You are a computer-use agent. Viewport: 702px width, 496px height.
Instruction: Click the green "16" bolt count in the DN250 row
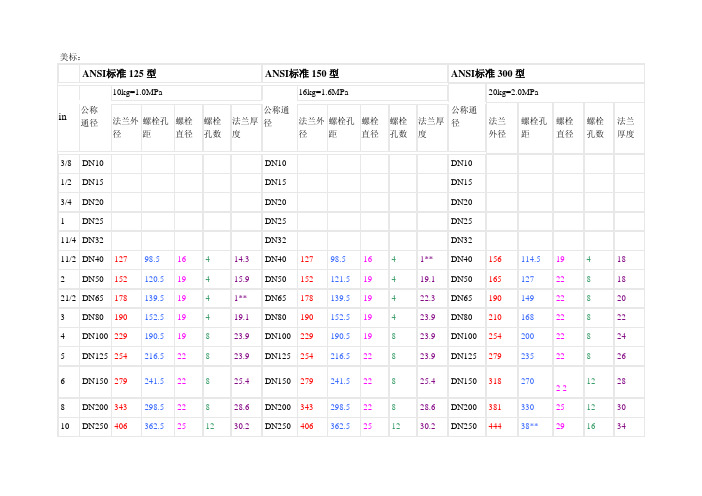pos(591,426)
